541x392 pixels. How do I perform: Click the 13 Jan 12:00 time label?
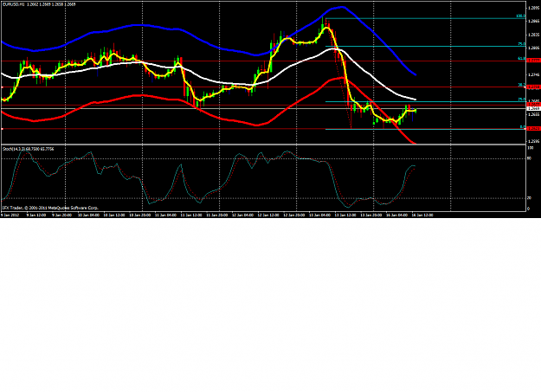345,215
